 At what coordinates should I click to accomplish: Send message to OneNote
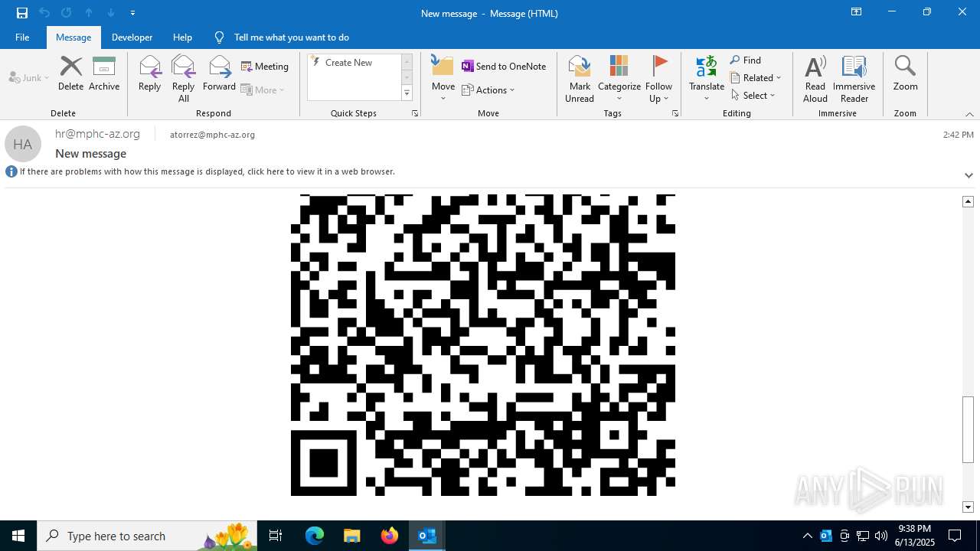point(504,67)
